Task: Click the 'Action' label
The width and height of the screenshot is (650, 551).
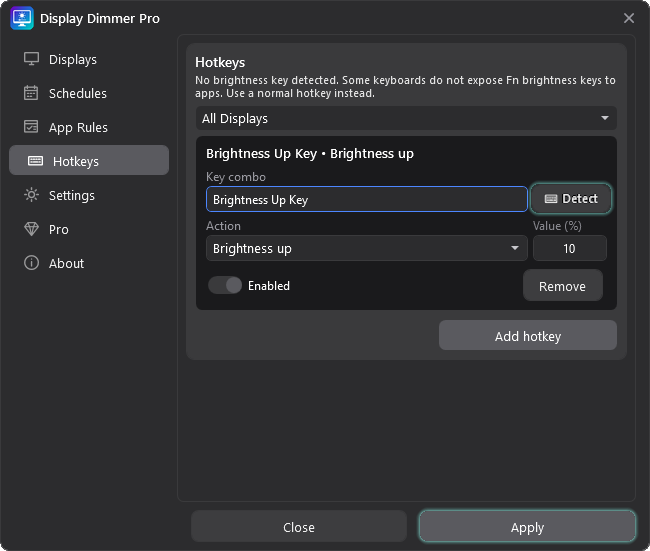Action: [x=223, y=226]
